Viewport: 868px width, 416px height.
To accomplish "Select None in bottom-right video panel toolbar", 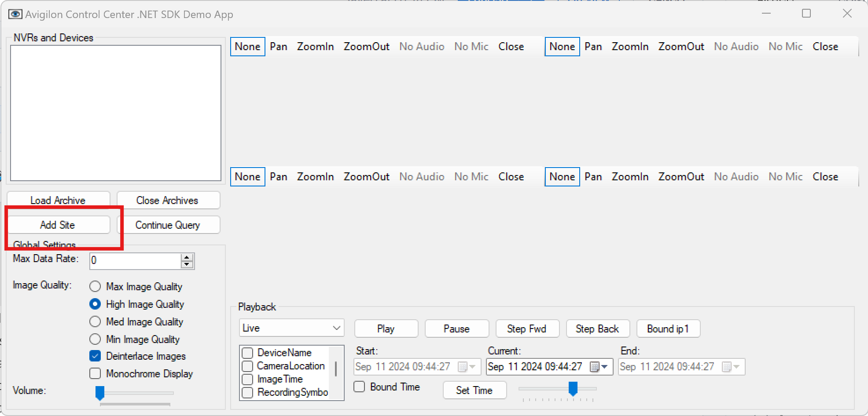I will tap(562, 177).
